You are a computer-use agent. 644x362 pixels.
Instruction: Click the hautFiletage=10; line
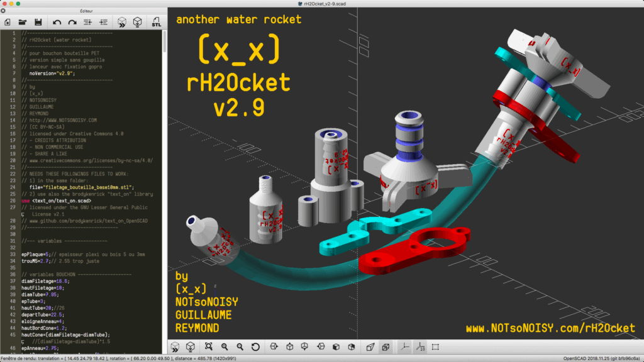coord(43,288)
